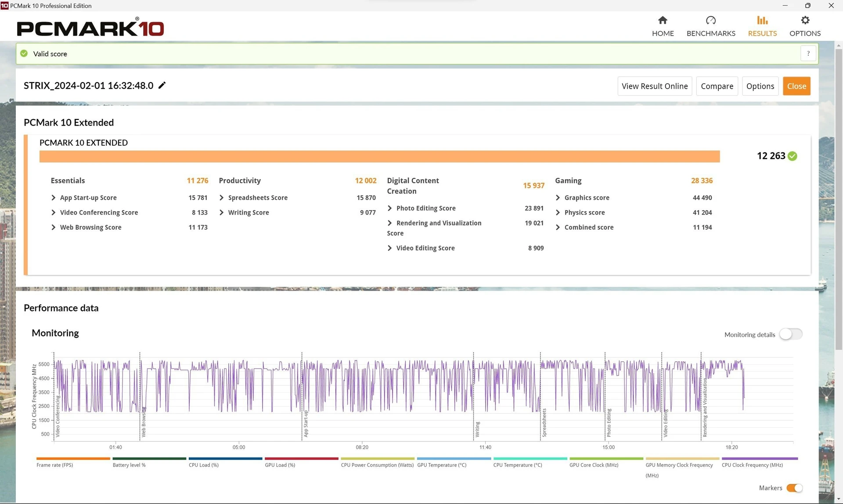
Task: Expand Writing Score
Action: (221, 212)
